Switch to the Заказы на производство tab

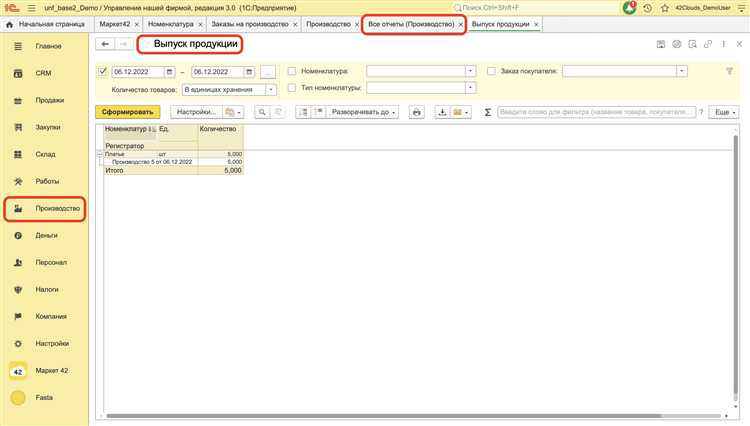[250, 24]
